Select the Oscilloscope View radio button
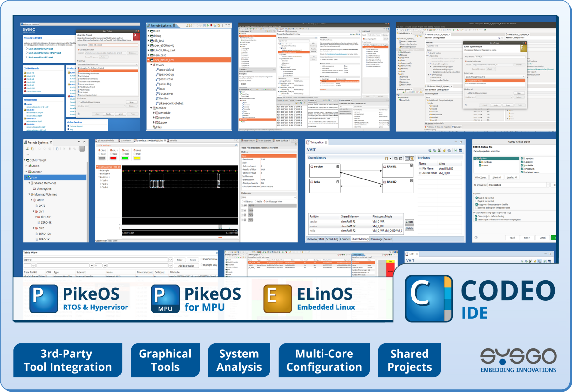Viewport: 572px width, 392px height. [264, 202]
